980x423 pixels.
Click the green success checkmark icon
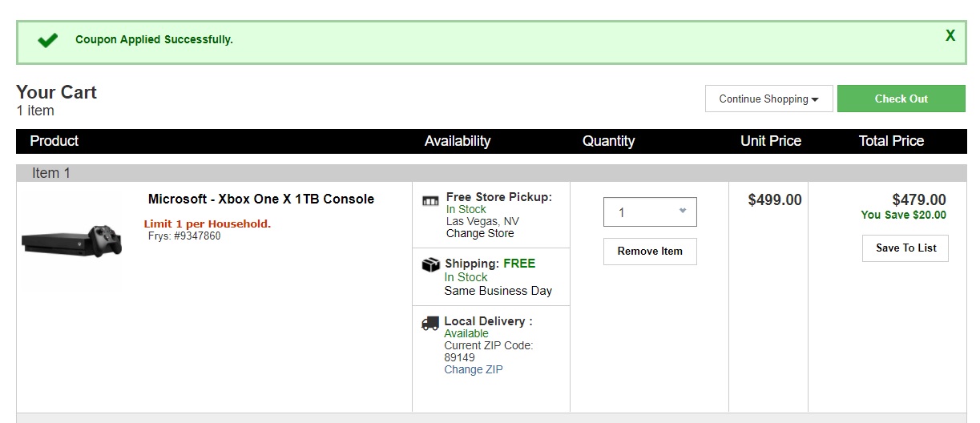point(47,40)
